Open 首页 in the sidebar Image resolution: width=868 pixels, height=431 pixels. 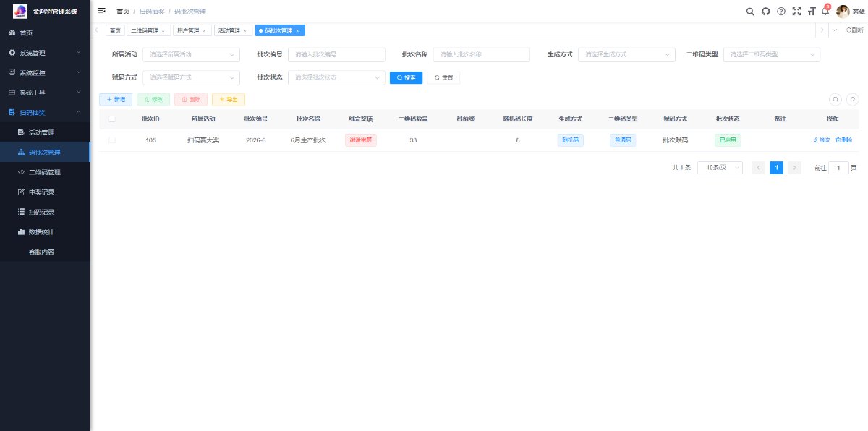(45, 33)
